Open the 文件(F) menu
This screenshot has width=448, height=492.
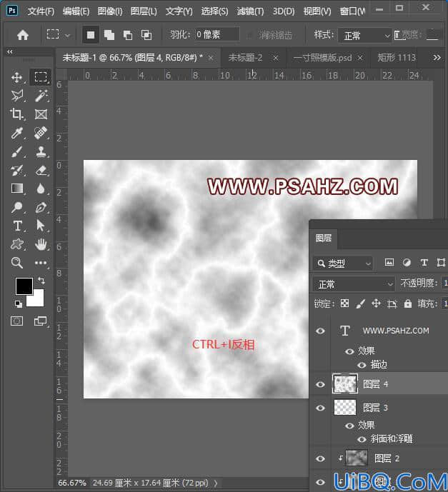(41, 11)
